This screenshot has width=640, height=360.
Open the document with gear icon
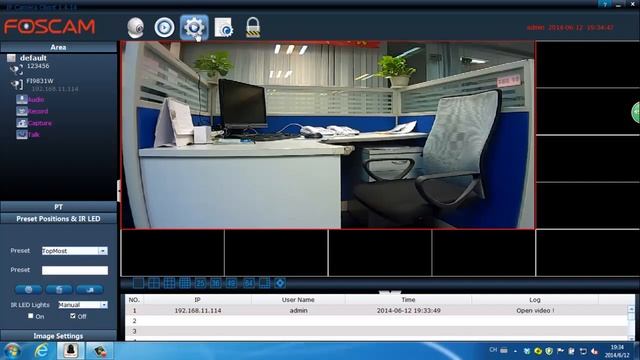[x=223, y=28]
